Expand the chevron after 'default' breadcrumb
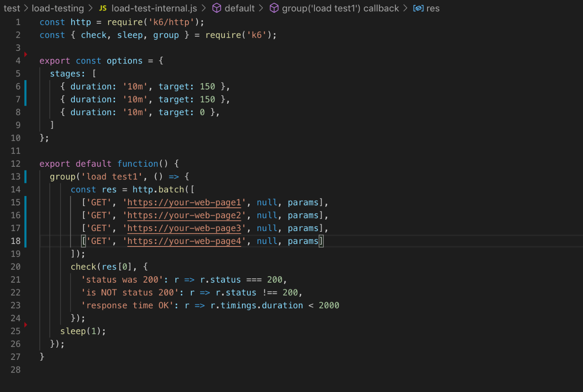Image resolution: width=583 pixels, height=392 pixels. tap(261, 8)
